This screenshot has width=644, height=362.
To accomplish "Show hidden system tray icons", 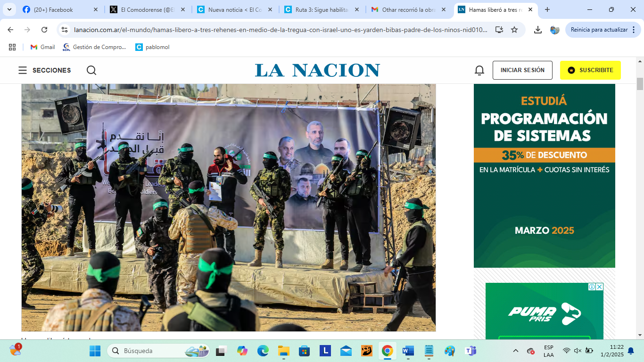I will [x=516, y=351].
